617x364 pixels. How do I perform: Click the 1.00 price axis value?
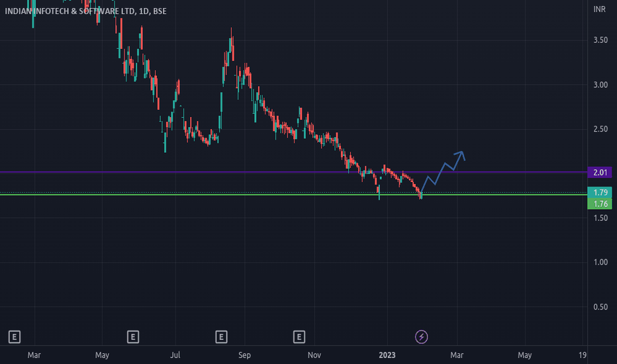(600, 262)
